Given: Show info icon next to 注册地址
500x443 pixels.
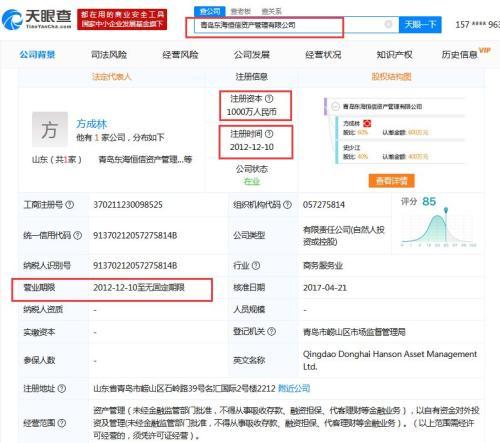Looking at the screenshot, I should (62, 388).
